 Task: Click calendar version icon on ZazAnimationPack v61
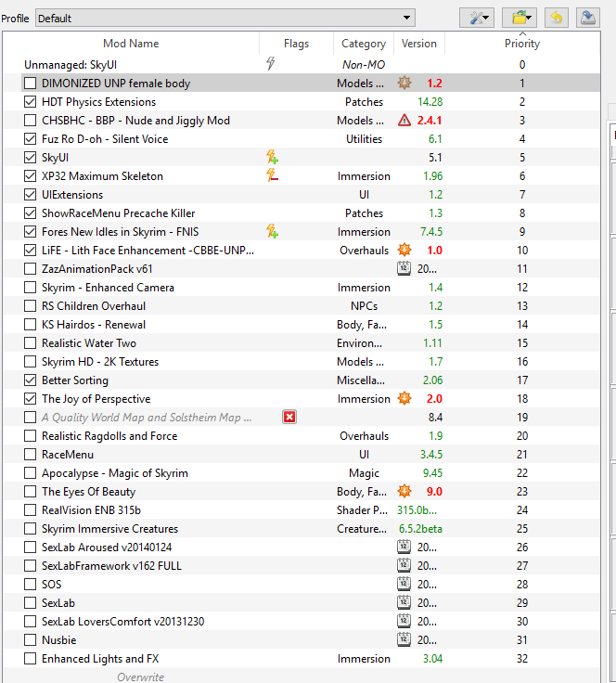coord(404,268)
